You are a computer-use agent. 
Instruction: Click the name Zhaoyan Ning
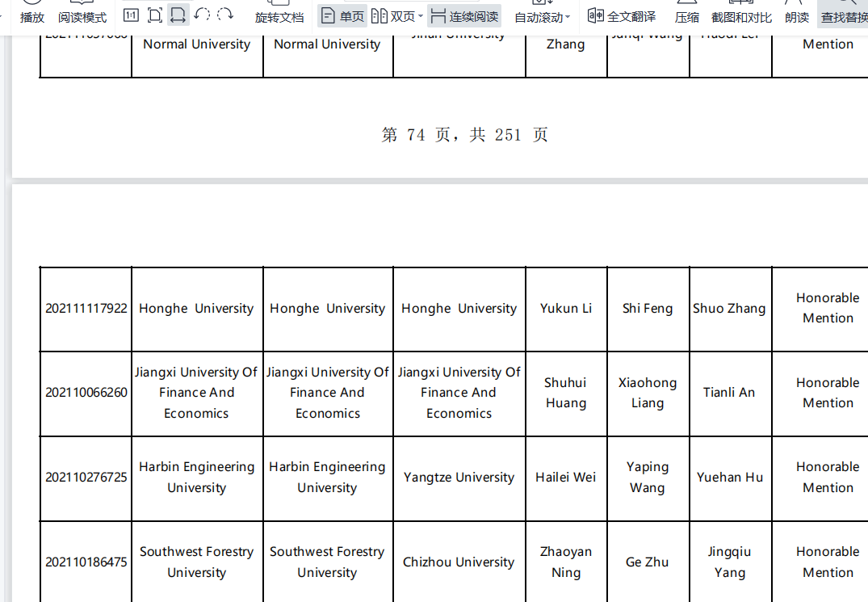[x=566, y=562]
